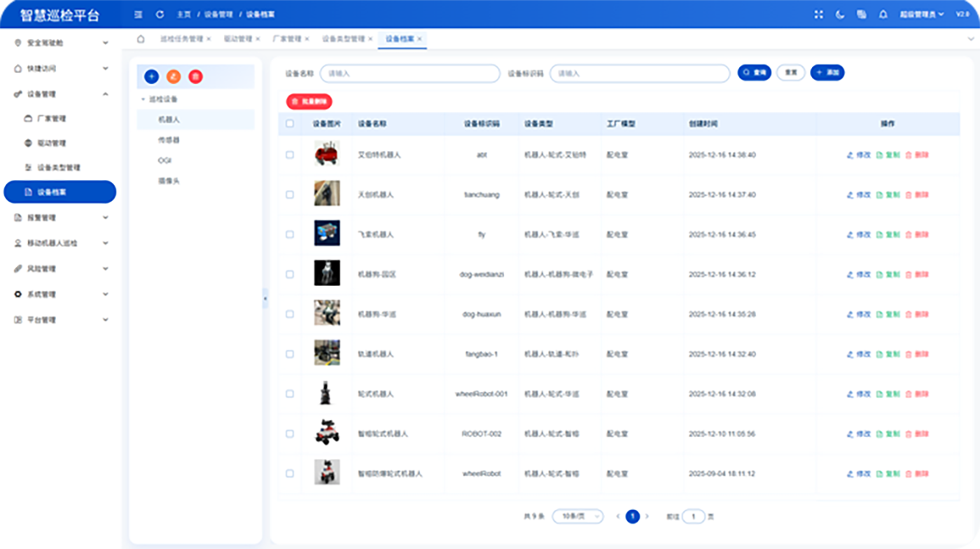
Task: Toggle fullscreen mode from the top bar
Action: point(818,13)
